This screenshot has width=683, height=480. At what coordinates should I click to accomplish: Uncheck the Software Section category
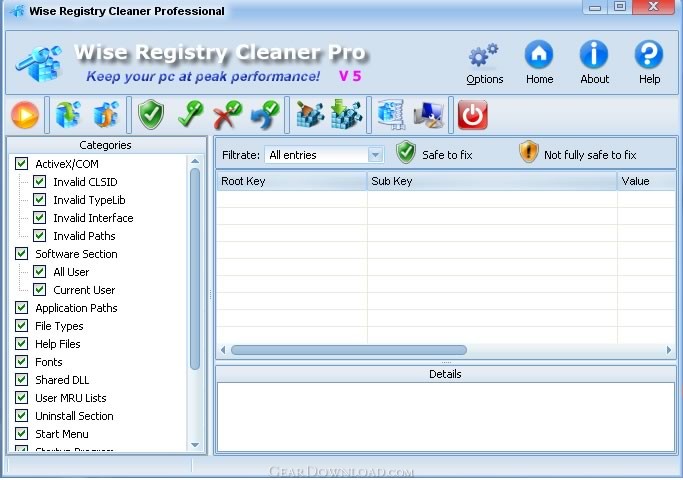tap(21, 254)
